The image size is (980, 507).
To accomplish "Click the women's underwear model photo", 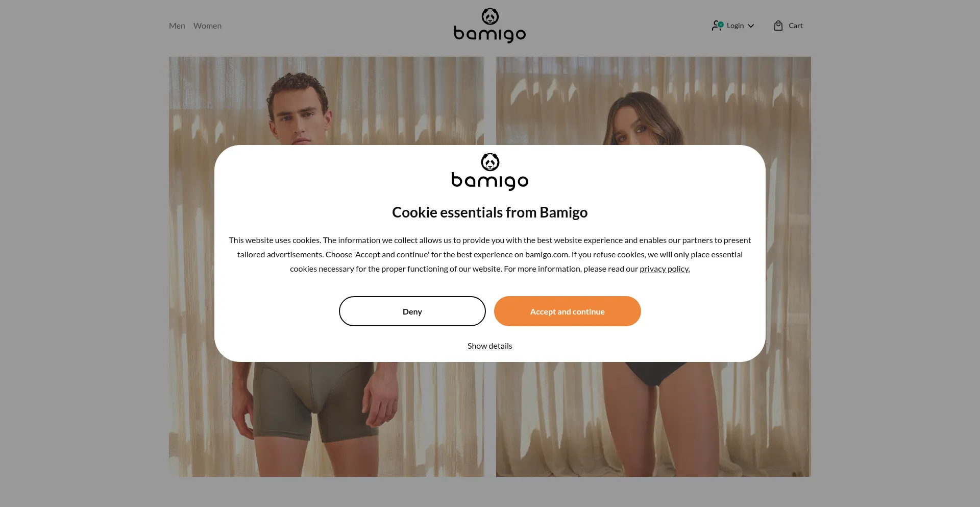I will point(653,419).
